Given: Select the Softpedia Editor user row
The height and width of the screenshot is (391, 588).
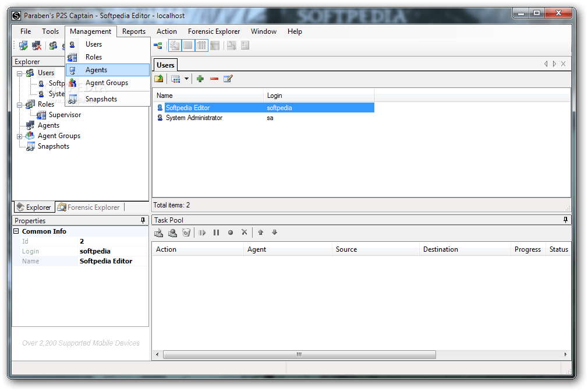Looking at the screenshot, I should pos(265,108).
